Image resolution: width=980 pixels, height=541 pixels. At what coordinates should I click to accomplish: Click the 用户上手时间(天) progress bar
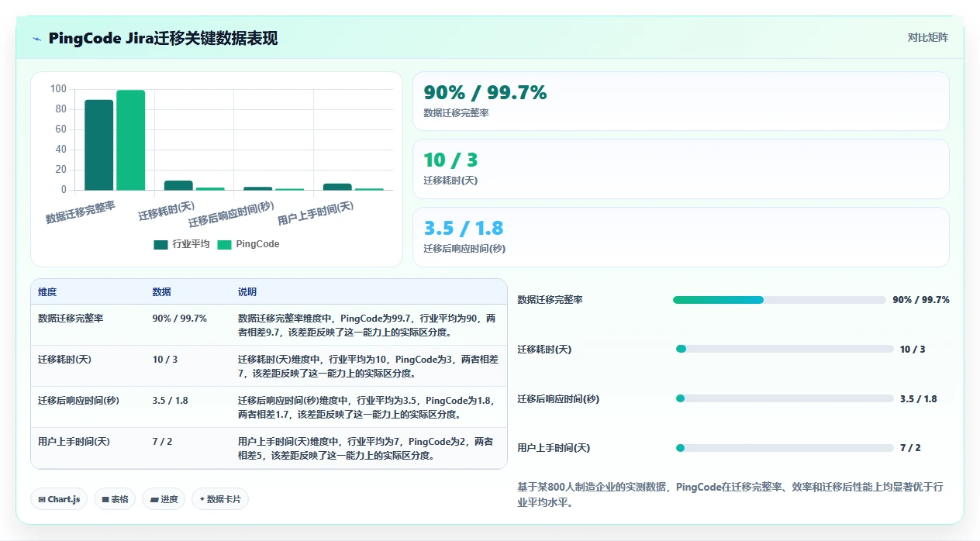coord(785,448)
